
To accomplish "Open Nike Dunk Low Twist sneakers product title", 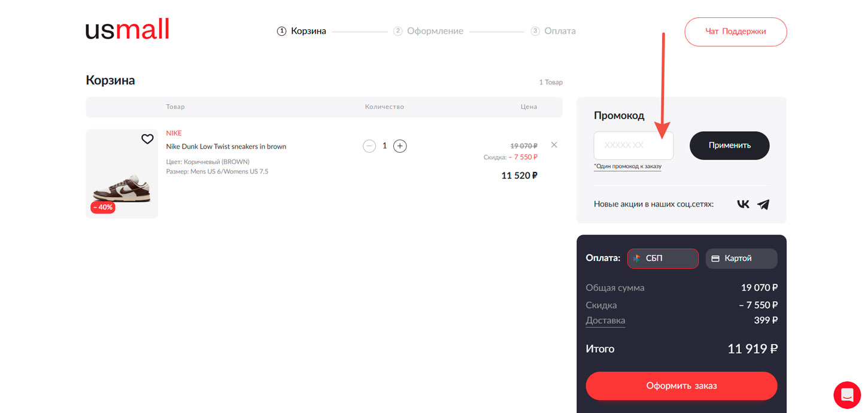I will 226,147.
